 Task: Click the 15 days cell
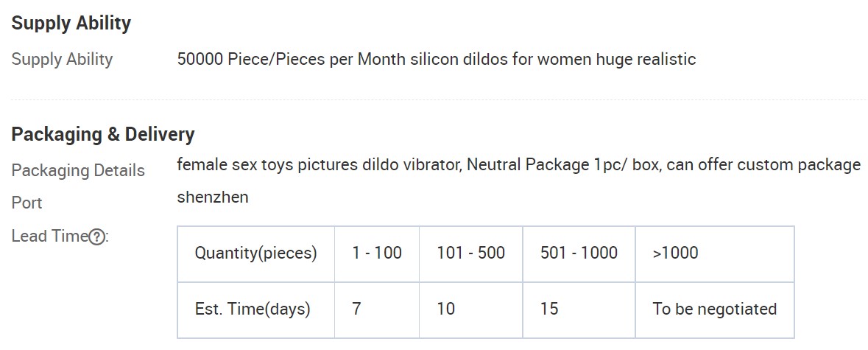point(579,309)
